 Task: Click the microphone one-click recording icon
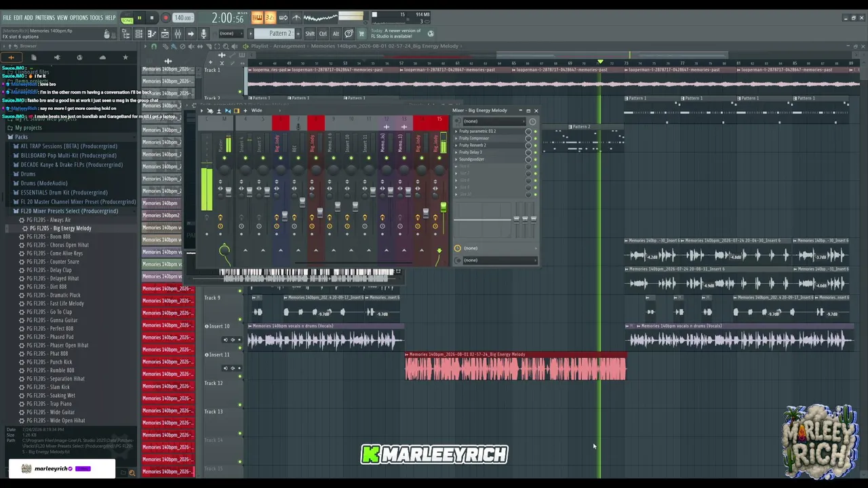point(203,34)
